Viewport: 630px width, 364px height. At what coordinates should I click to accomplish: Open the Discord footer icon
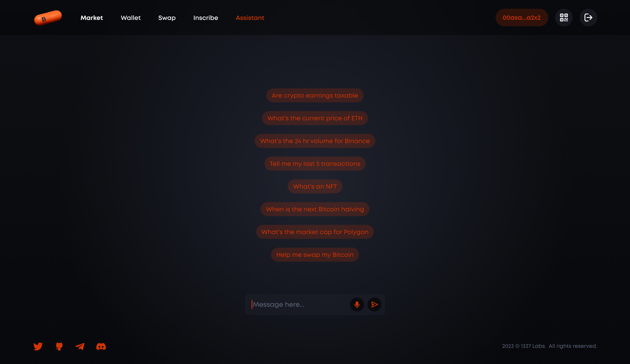tap(101, 346)
